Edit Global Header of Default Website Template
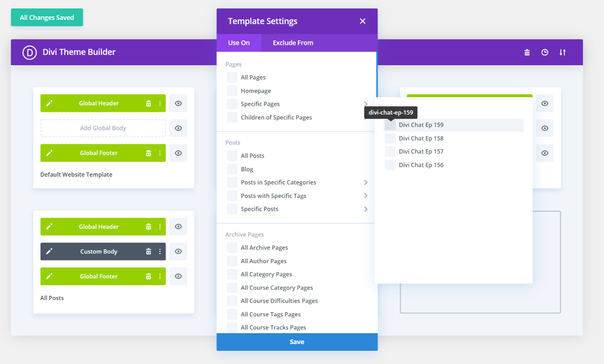 point(49,103)
